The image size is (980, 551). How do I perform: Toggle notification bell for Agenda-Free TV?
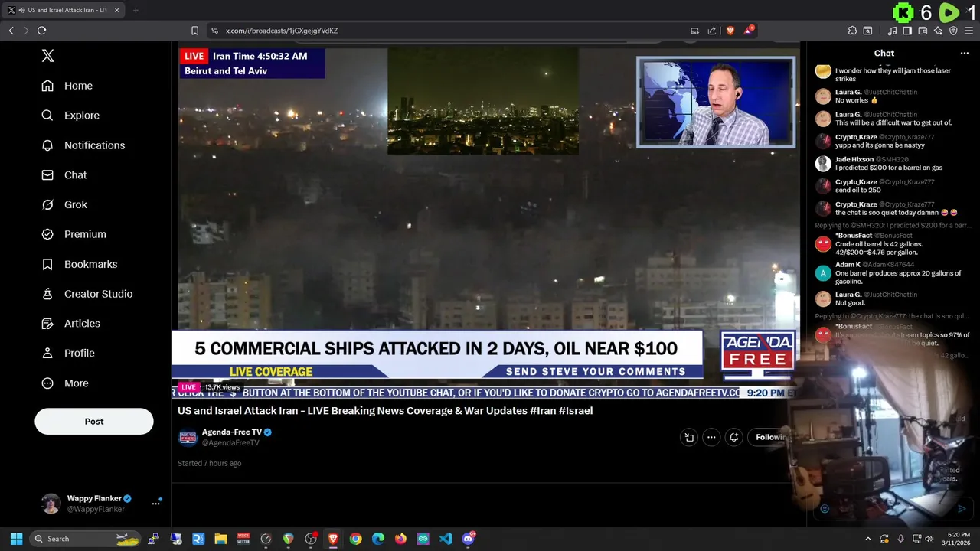tap(733, 437)
